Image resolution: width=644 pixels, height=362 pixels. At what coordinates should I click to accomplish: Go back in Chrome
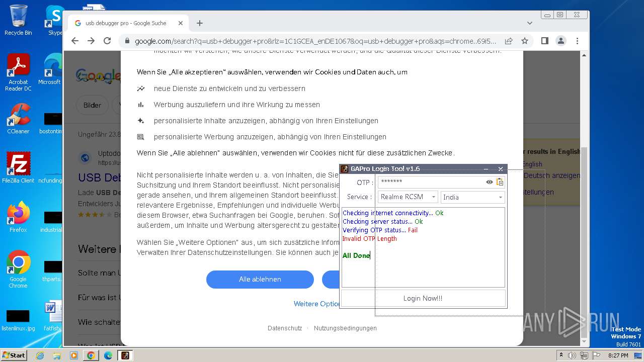point(75,41)
